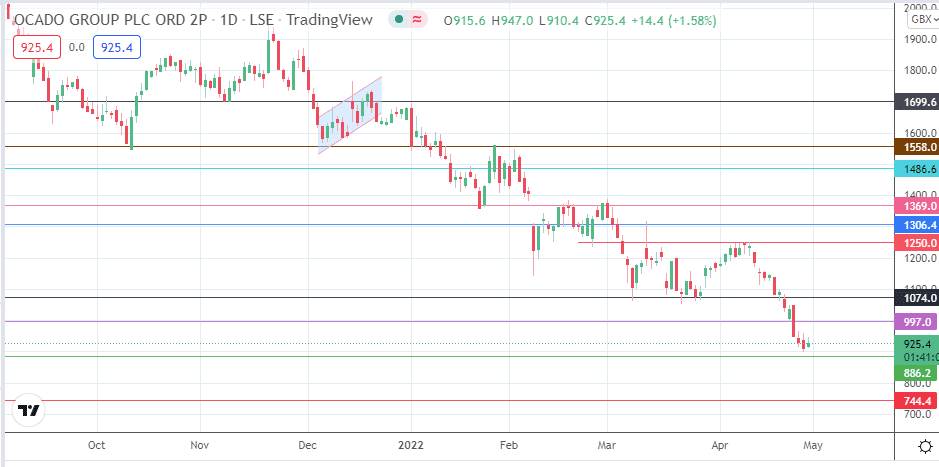Click the 0.0 spread value
Image resolution: width=939 pixels, height=467 pixels.
pyautogui.click(x=77, y=47)
